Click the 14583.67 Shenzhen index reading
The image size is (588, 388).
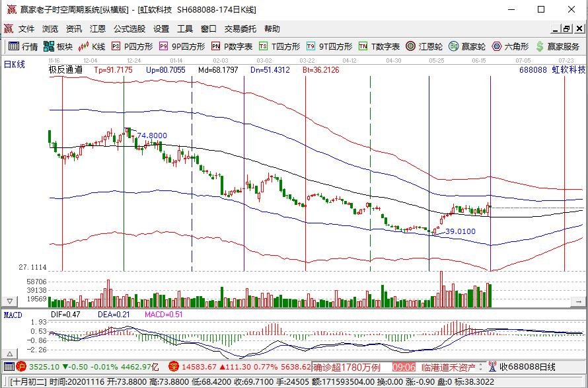199,367
